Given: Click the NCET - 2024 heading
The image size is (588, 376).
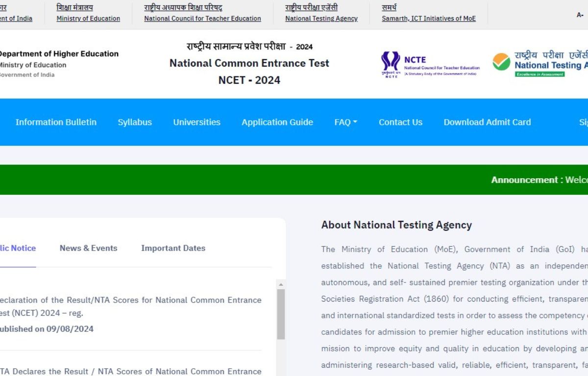Looking at the screenshot, I should click(249, 80).
